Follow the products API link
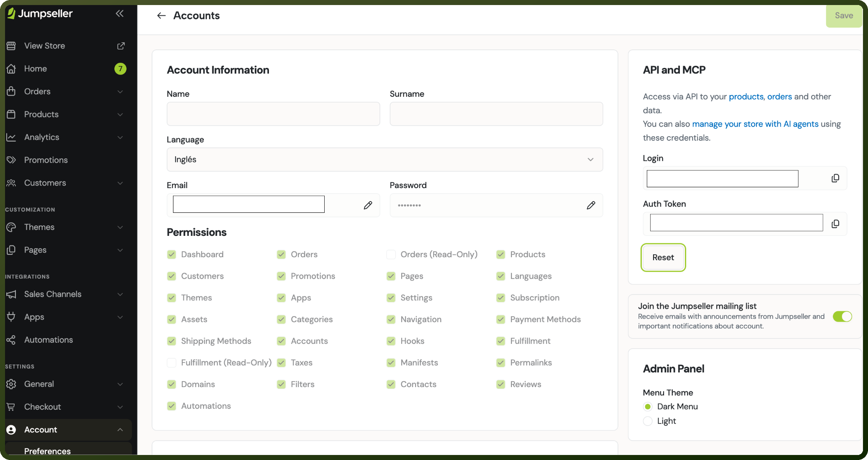The width and height of the screenshot is (868, 460). point(746,96)
